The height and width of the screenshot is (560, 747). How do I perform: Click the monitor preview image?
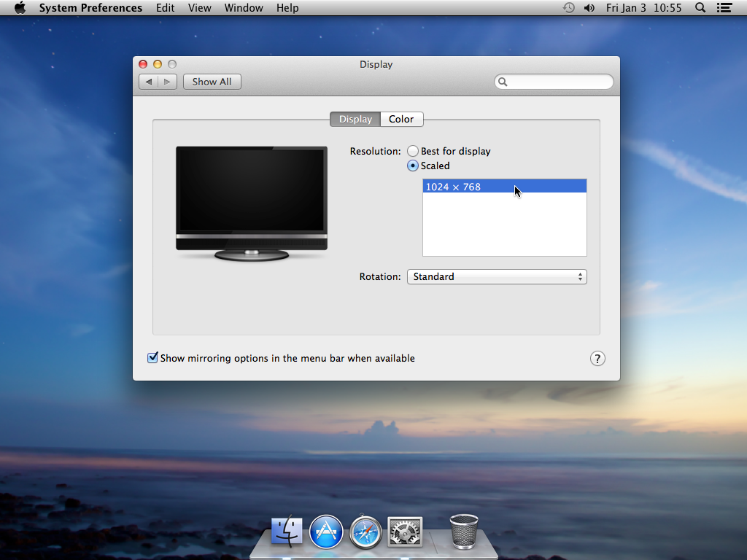tap(252, 204)
